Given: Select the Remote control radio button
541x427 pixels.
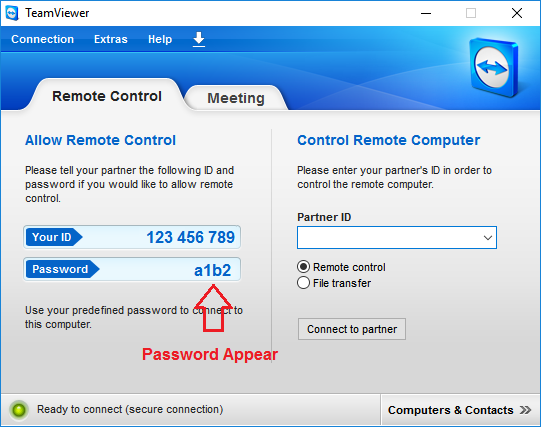Looking at the screenshot, I should [x=303, y=267].
